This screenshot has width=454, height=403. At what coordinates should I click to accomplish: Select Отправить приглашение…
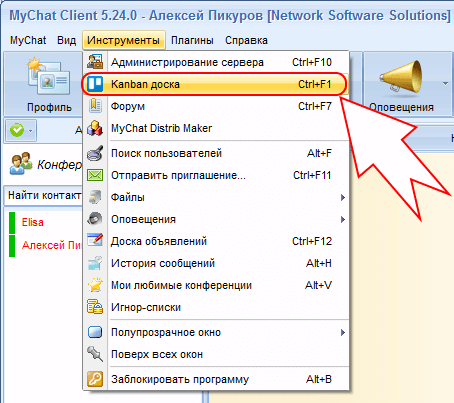[x=216, y=175]
